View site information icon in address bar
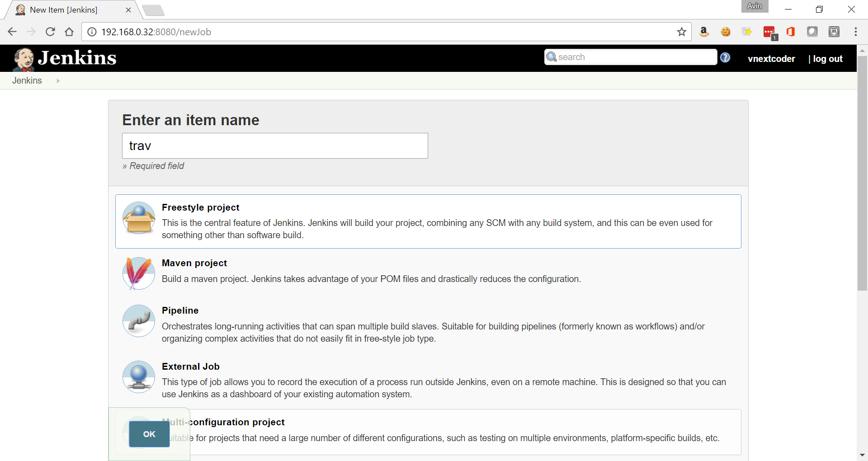This screenshot has width=868, height=461. tap(92, 32)
